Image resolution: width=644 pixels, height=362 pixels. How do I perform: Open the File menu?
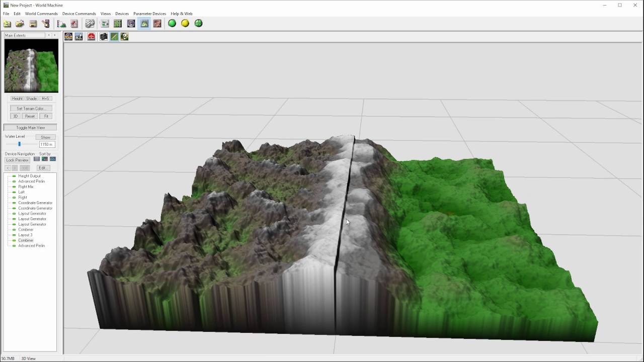(6, 14)
